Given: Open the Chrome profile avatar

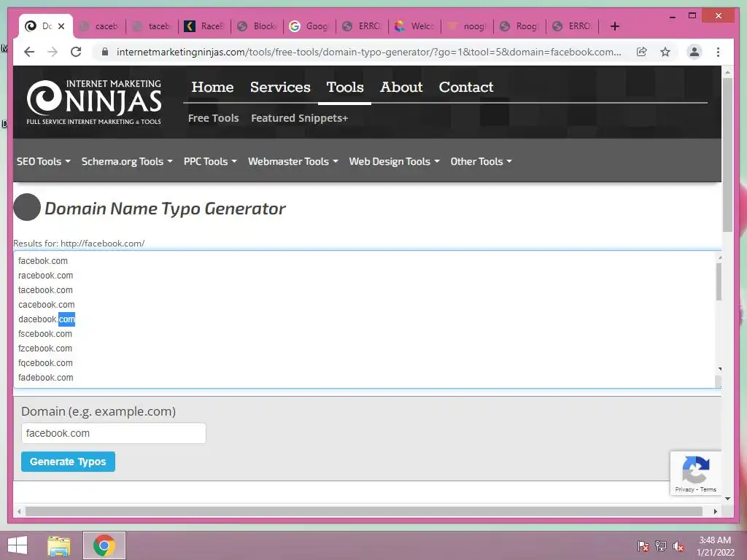Looking at the screenshot, I should point(694,52).
